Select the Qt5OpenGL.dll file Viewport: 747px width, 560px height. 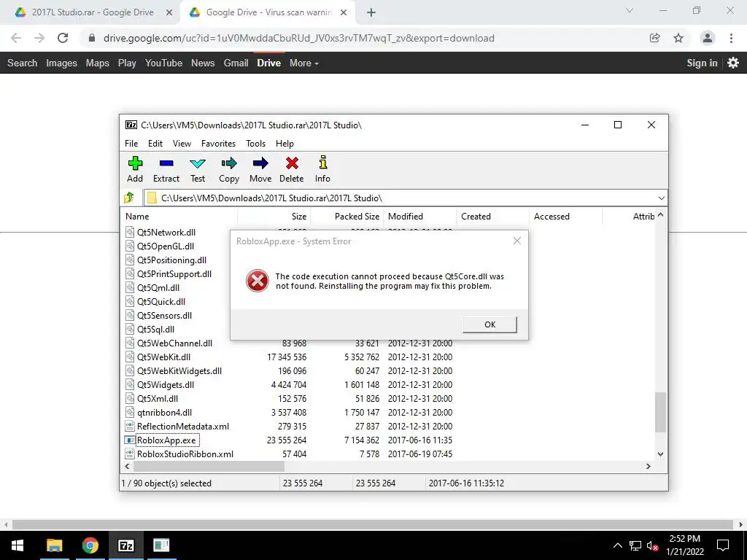click(x=166, y=246)
